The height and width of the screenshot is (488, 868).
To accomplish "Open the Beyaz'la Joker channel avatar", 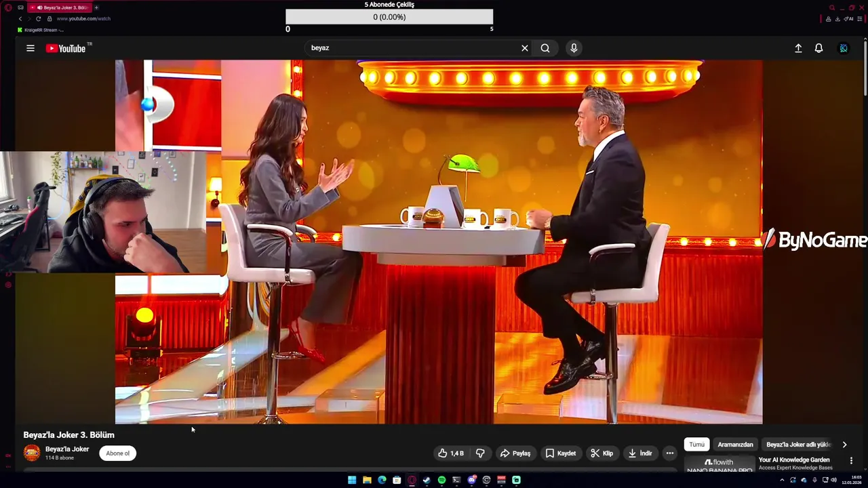I will tap(32, 453).
